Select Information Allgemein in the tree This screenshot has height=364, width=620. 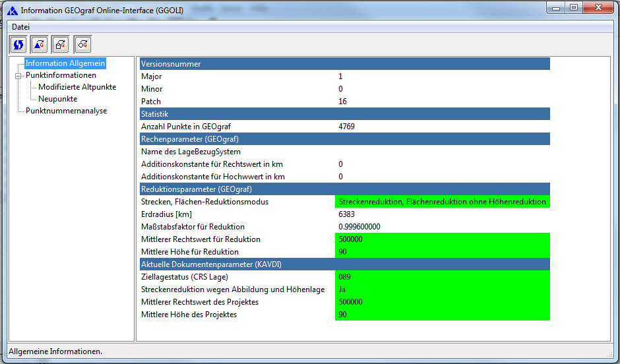point(65,63)
